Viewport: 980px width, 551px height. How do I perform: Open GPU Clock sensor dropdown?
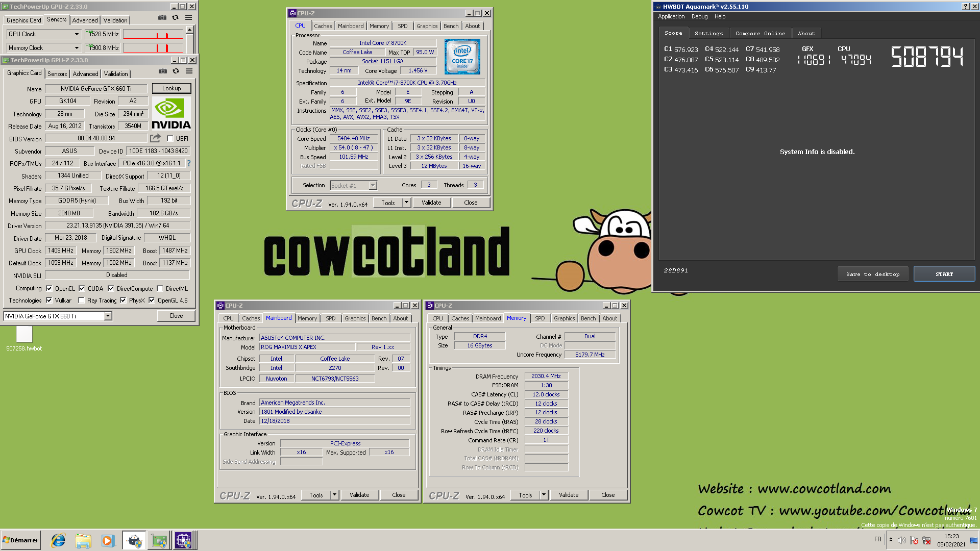pos(77,34)
